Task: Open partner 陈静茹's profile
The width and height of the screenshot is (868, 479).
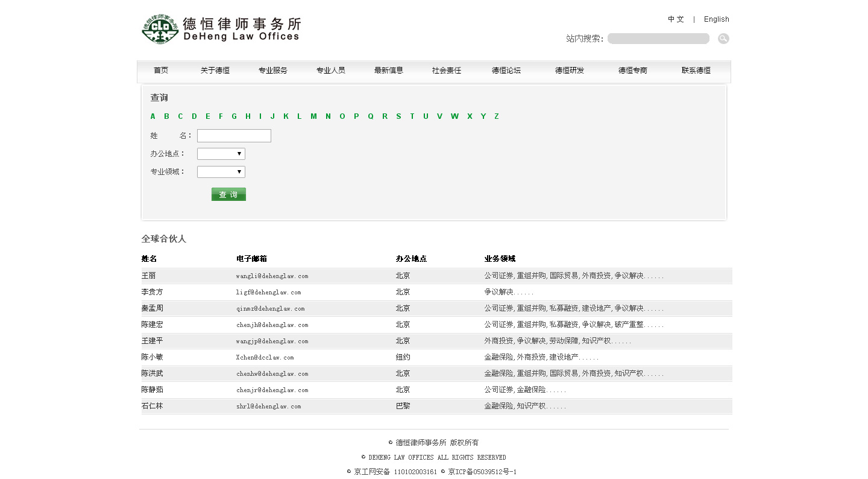Action: click(152, 390)
